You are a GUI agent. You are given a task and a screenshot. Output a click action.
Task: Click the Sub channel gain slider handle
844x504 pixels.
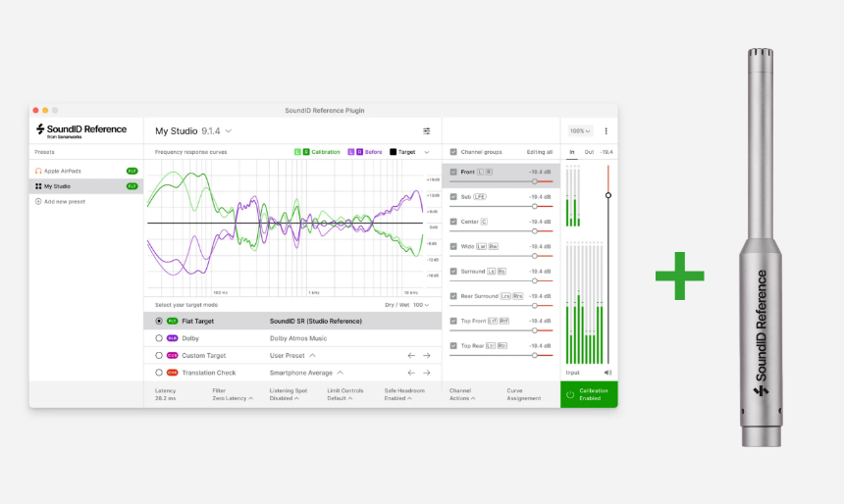tap(535, 207)
